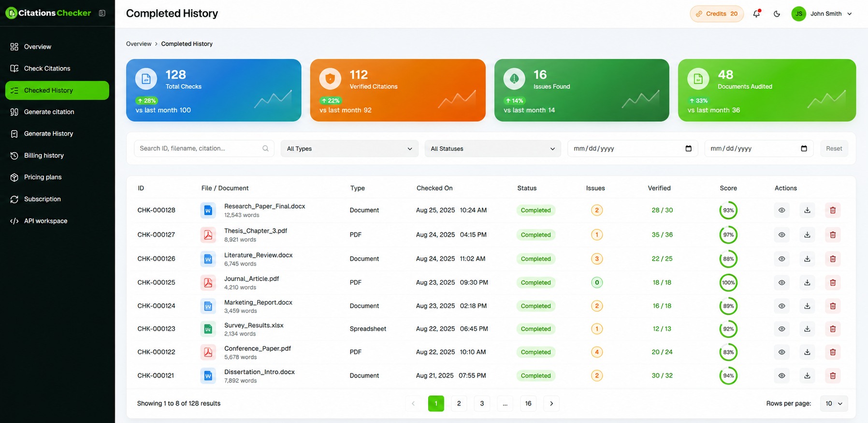Open notifications bell
This screenshot has width=868, height=423.
[x=756, y=14]
